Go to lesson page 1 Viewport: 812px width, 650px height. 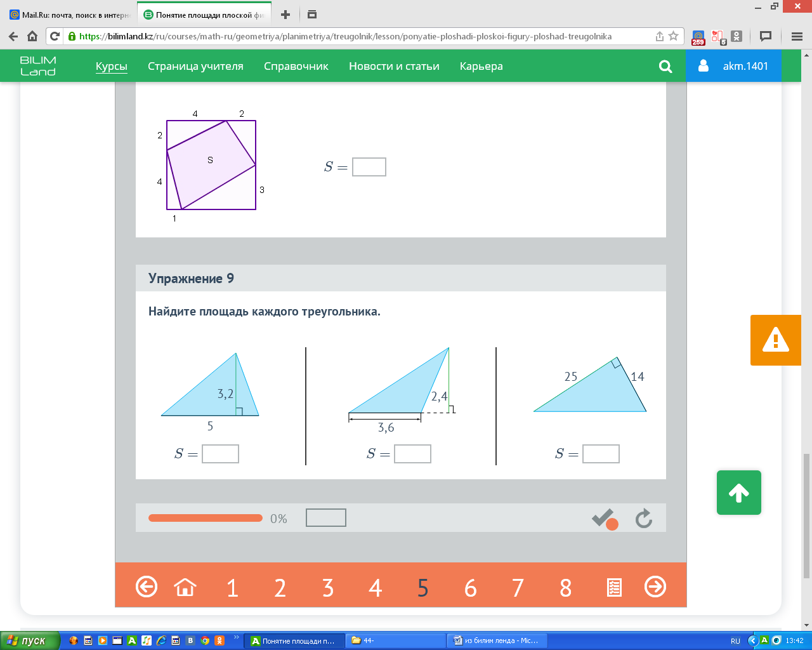click(x=233, y=588)
